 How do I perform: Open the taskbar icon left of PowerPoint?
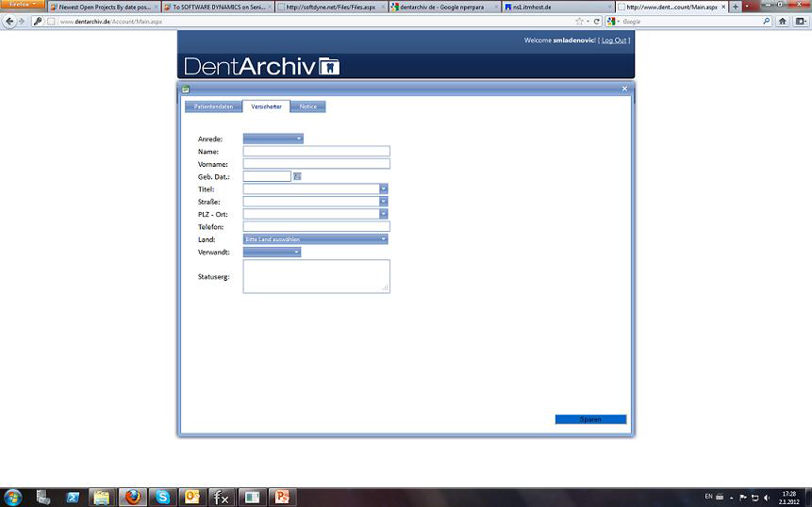click(x=252, y=498)
